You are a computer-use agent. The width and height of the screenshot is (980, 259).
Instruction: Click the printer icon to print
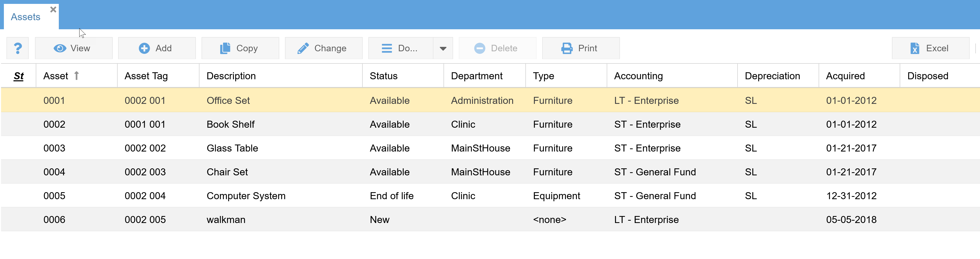coord(567,48)
